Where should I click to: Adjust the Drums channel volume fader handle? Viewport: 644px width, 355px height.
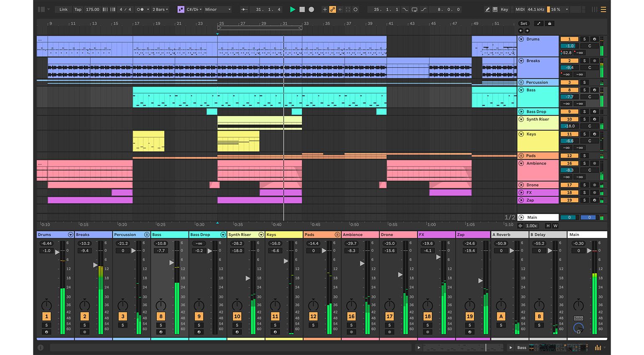click(x=57, y=252)
